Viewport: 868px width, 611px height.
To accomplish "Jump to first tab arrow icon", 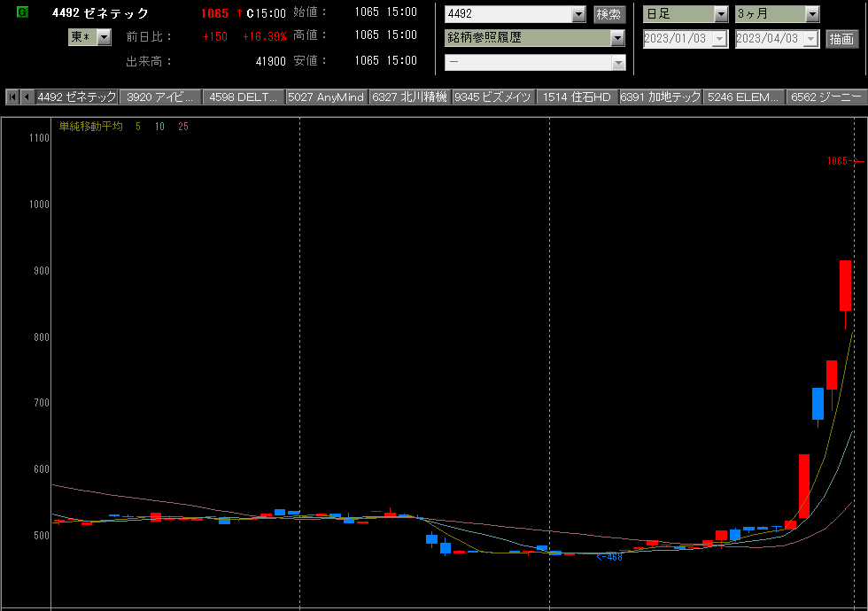I will coord(12,97).
